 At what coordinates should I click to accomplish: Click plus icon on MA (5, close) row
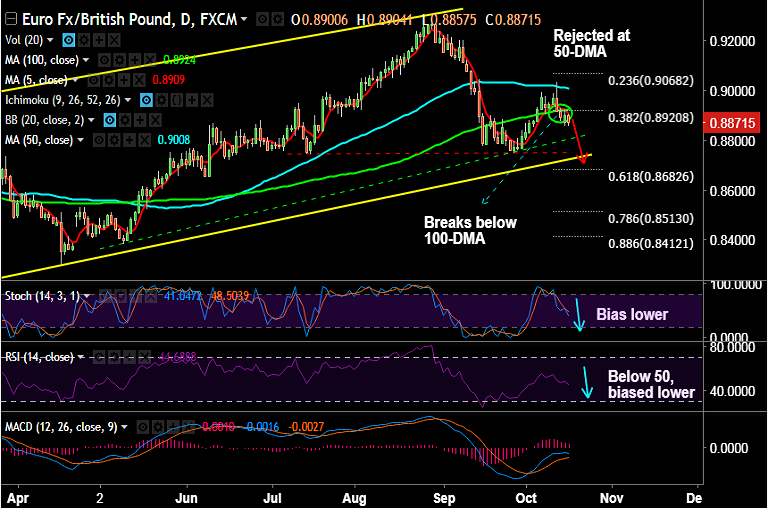pyautogui.click(x=124, y=80)
